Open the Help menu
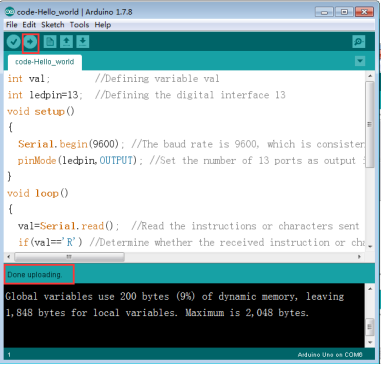 (102, 25)
